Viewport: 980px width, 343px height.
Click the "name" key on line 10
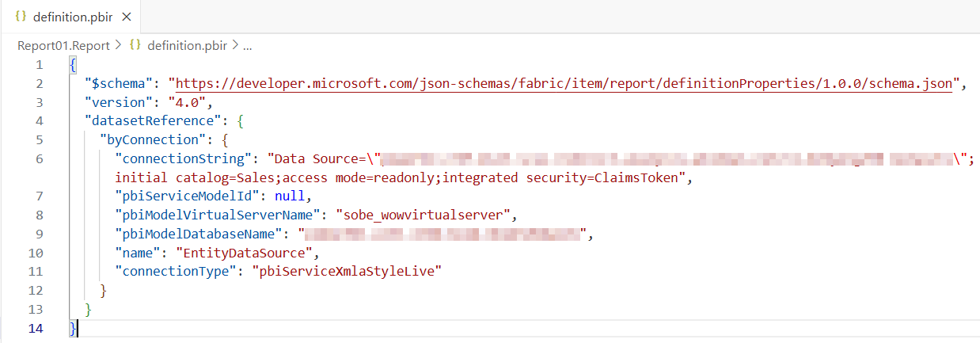[138, 253]
